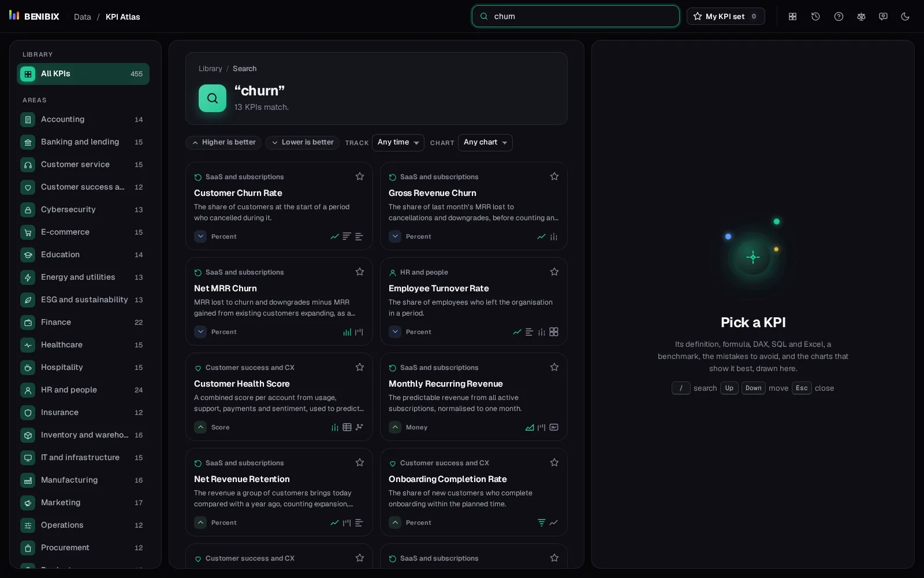This screenshot has height=578, width=924.
Task: Click the Energy and utilities bolt icon
Action: click(28, 277)
